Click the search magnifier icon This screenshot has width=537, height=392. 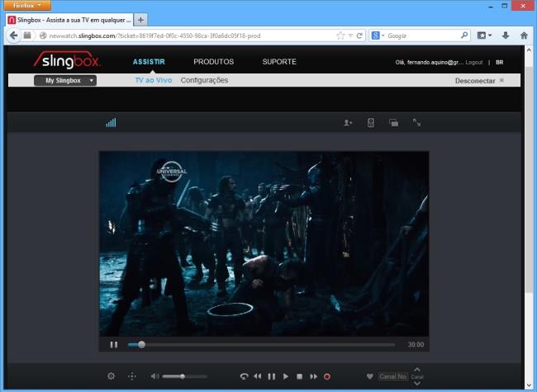tap(464, 35)
